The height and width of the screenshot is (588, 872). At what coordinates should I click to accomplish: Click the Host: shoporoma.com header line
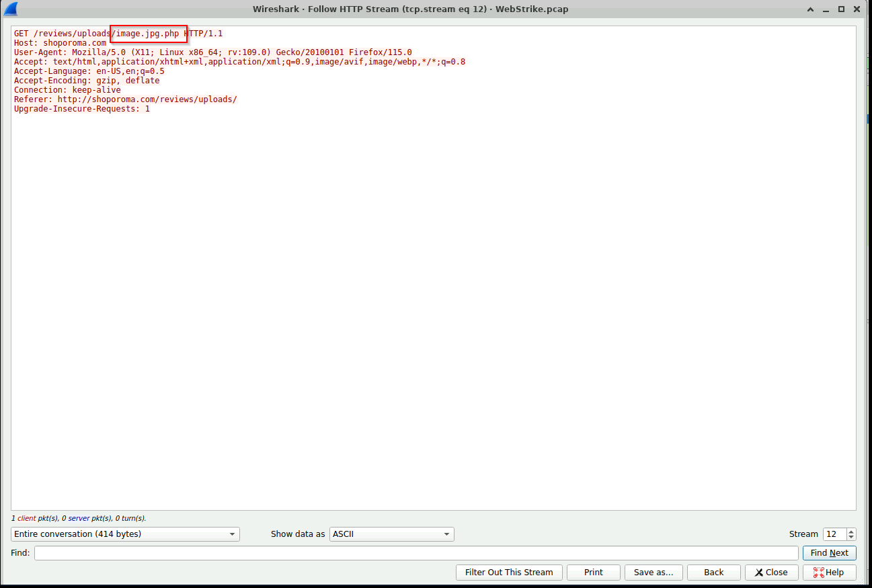tap(60, 43)
